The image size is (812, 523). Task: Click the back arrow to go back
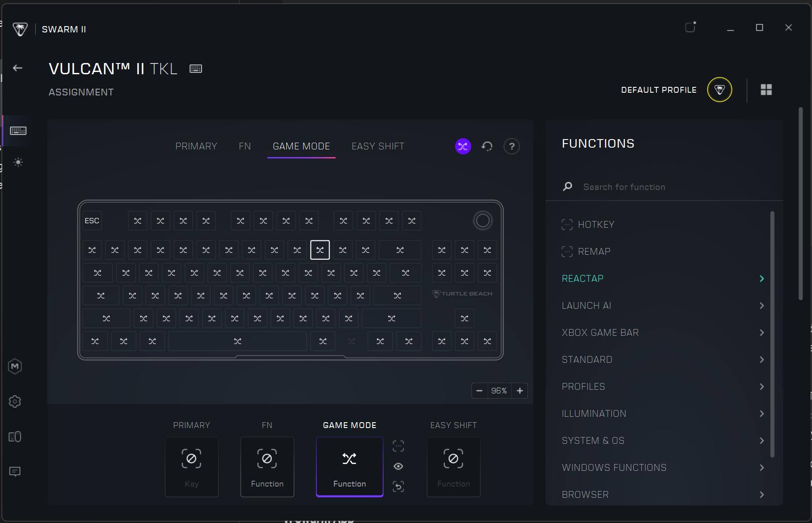[18, 68]
